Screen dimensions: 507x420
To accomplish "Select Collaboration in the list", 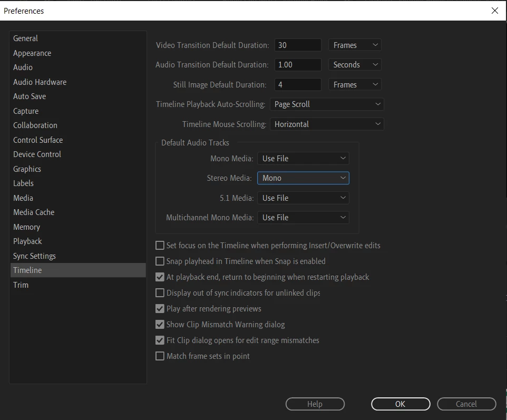I will pyautogui.click(x=77, y=125).
